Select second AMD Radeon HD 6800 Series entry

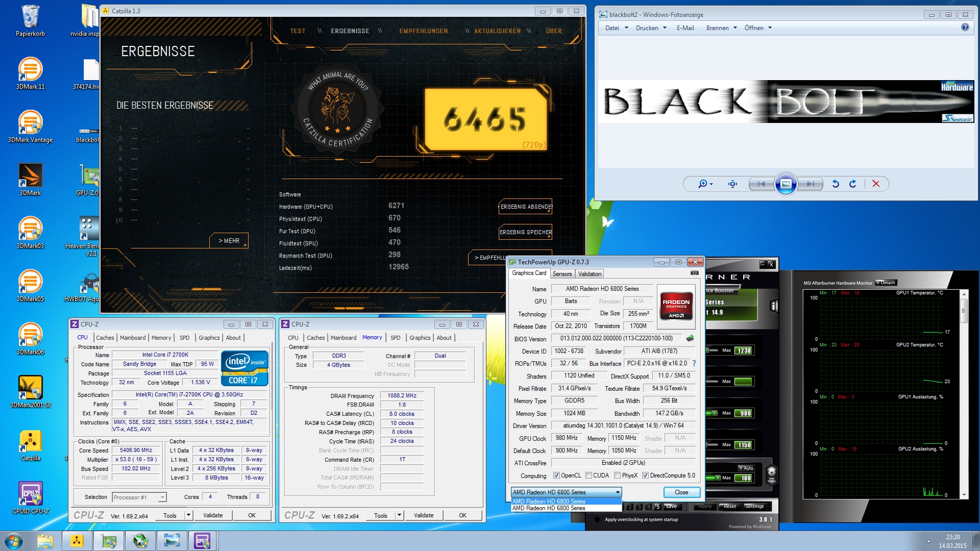(566, 508)
